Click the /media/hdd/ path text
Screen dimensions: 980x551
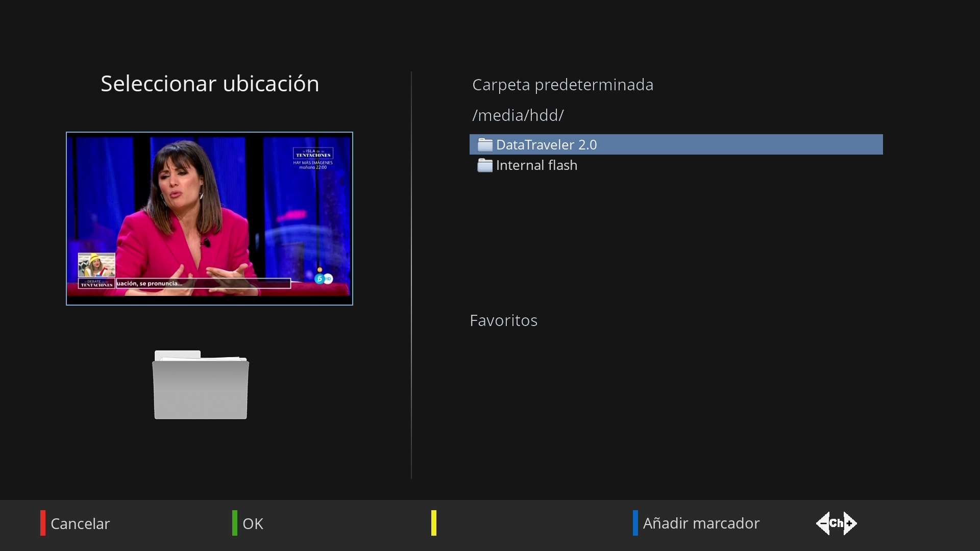click(x=518, y=115)
